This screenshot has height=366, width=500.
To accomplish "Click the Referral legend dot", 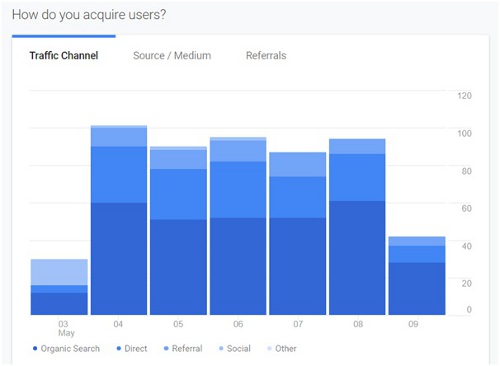I will pyautogui.click(x=166, y=348).
